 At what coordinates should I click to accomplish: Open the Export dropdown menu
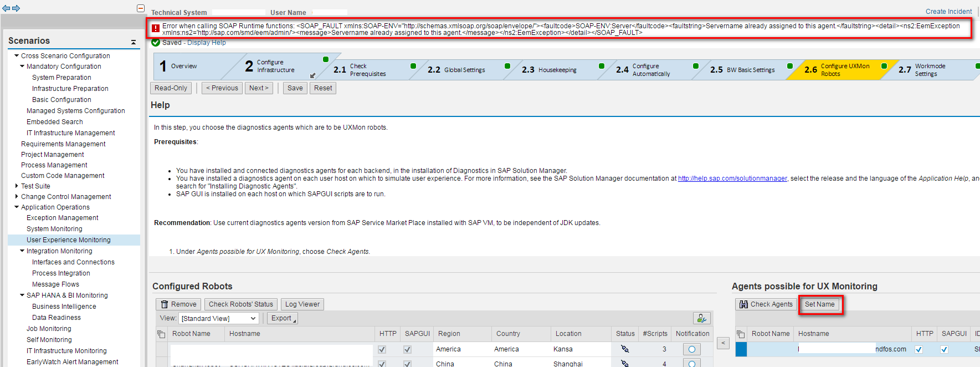(283, 318)
